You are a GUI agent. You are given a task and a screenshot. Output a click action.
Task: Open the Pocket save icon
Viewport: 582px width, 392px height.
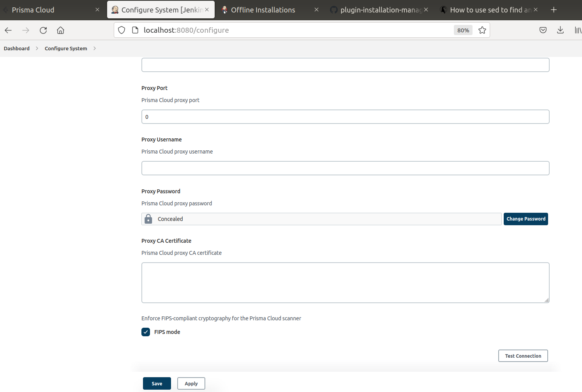pos(543,30)
